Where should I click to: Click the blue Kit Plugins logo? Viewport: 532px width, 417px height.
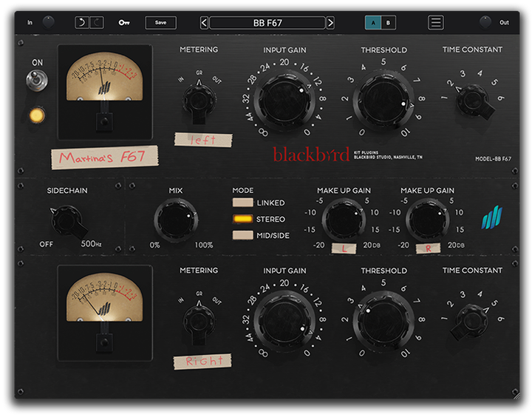[492, 218]
